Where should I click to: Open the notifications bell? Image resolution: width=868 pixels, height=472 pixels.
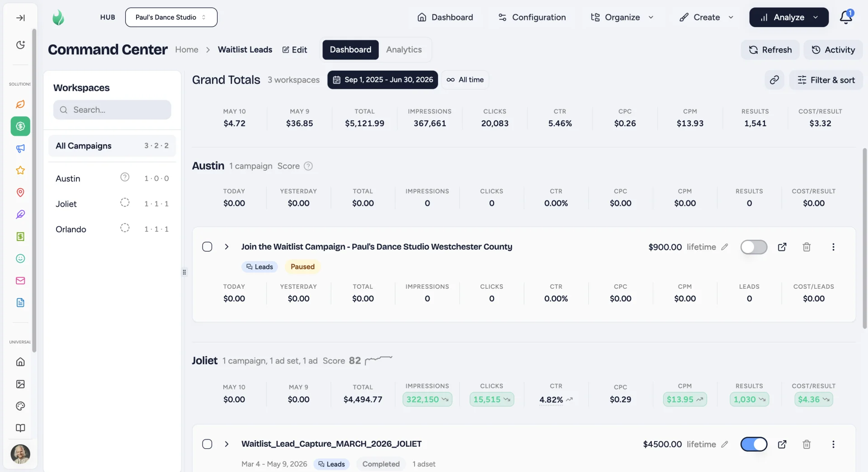(x=845, y=17)
